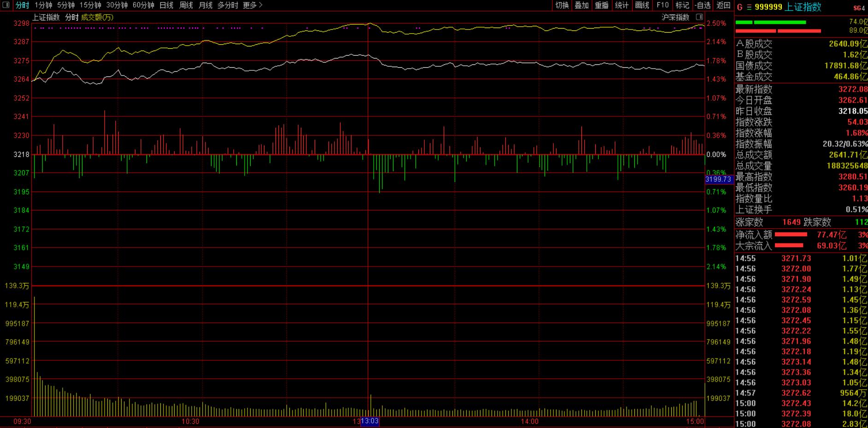The height and width of the screenshot is (428, 868).
Task: Expand the 更多 period options
Action: [252, 5]
